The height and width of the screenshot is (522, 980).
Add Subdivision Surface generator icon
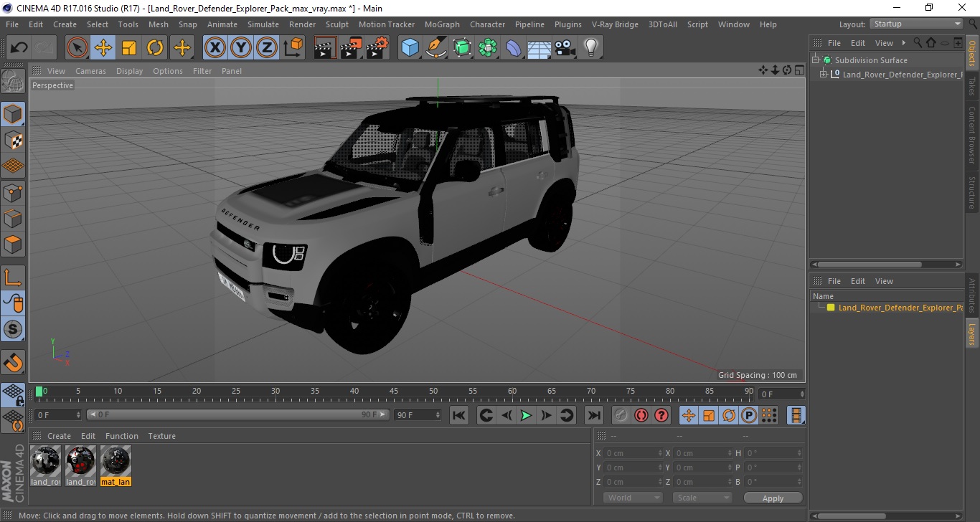point(463,48)
